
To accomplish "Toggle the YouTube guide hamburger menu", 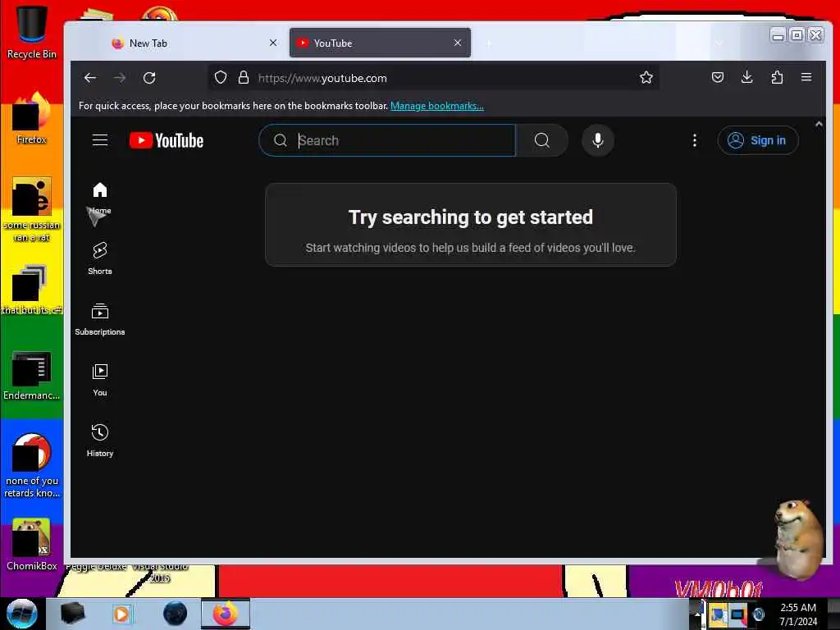I will click(x=100, y=140).
